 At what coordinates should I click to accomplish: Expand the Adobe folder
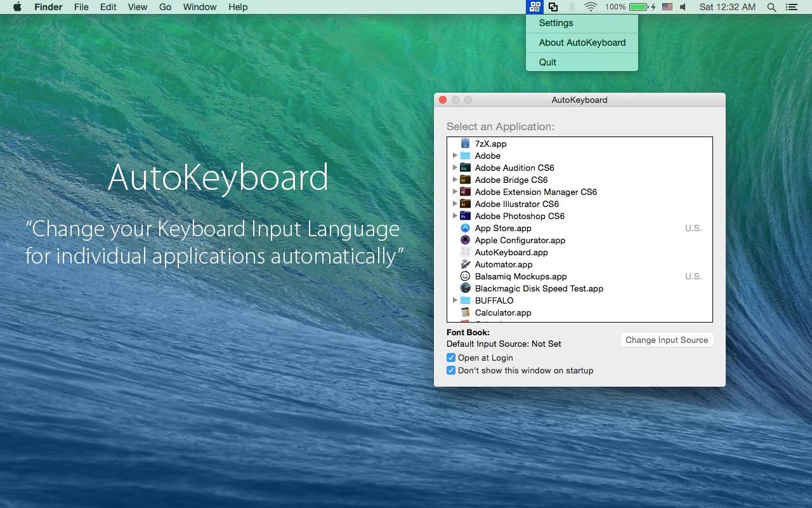click(455, 156)
